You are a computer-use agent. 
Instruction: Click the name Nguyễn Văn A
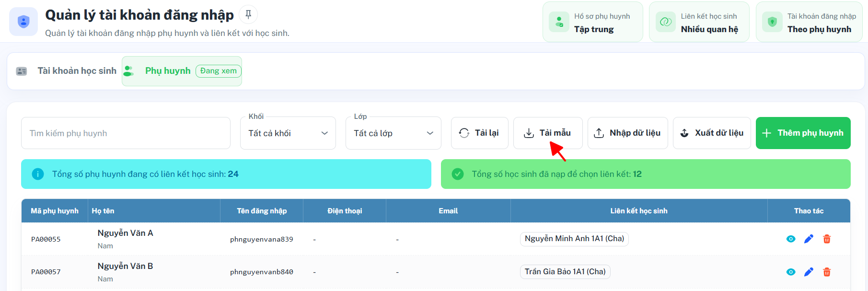click(x=126, y=233)
